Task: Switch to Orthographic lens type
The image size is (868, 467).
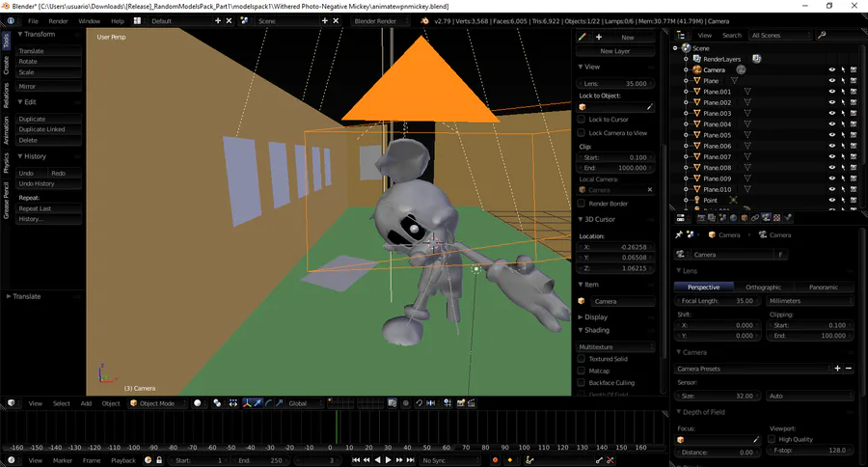Action: tap(764, 287)
